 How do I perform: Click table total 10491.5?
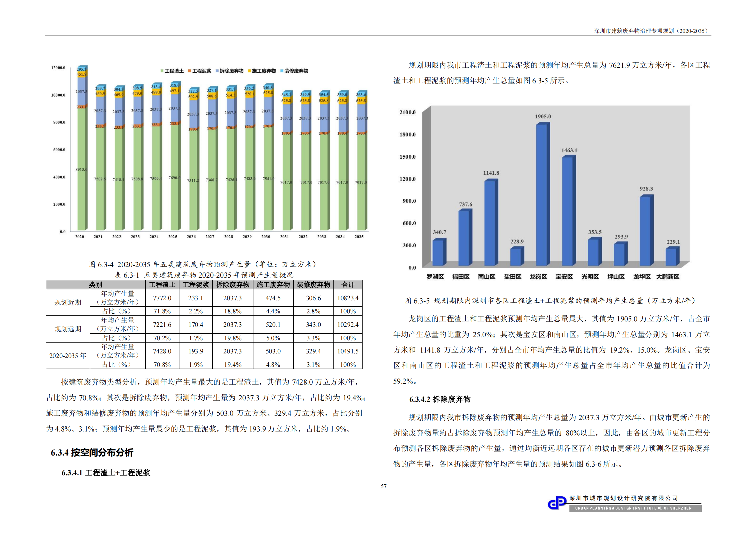[348, 351]
